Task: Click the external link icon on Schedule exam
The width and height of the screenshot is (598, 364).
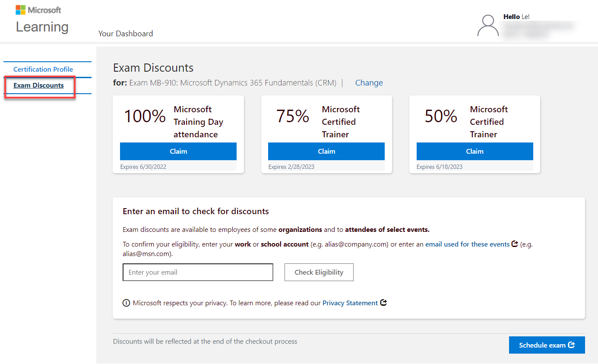Action: point(571,345)
